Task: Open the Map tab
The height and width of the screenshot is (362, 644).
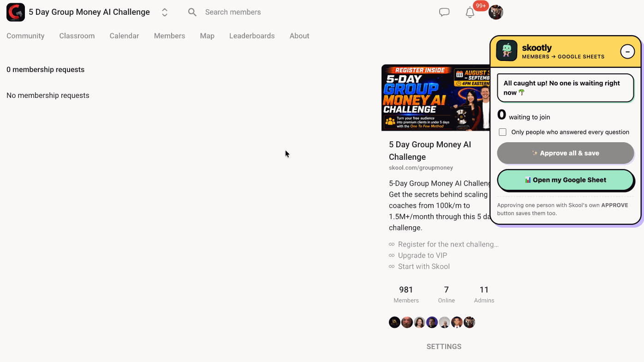Action: [207, 36]
